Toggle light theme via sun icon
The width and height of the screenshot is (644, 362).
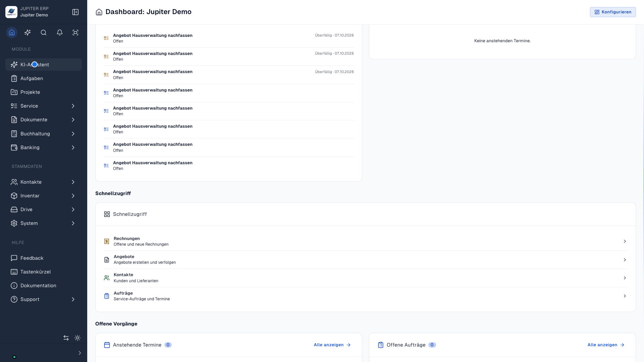pyautogui.click(x=77, y=338)
